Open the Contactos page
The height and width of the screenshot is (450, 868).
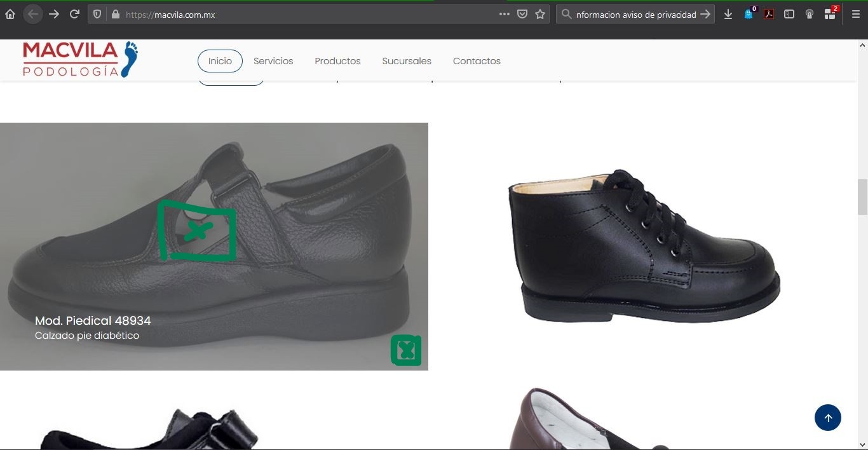tap(477, 61)
